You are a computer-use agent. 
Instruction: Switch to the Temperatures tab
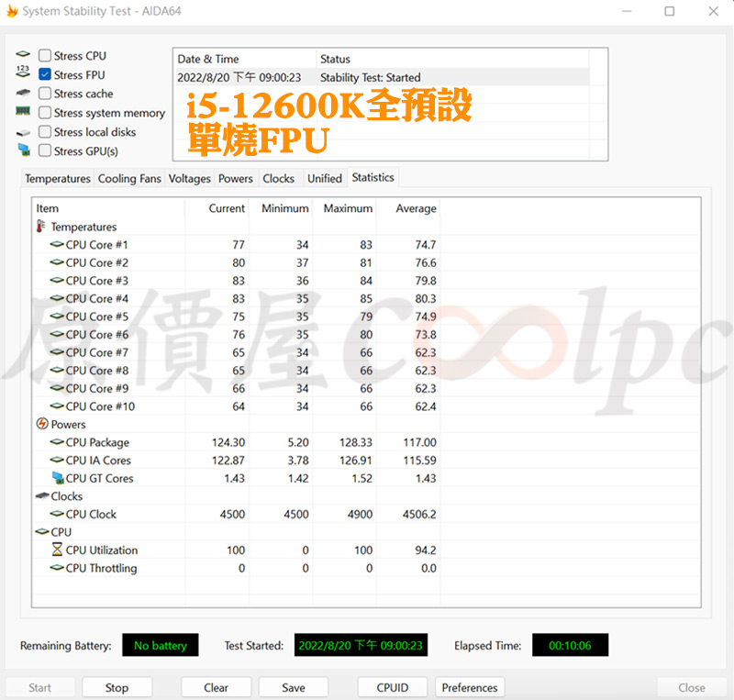point(58,178)
